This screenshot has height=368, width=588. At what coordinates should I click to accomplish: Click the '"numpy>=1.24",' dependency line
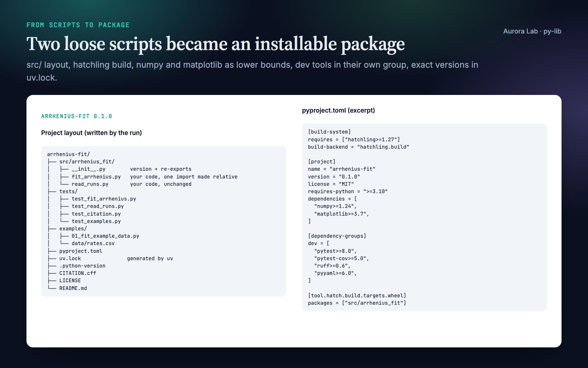[336, 206]
